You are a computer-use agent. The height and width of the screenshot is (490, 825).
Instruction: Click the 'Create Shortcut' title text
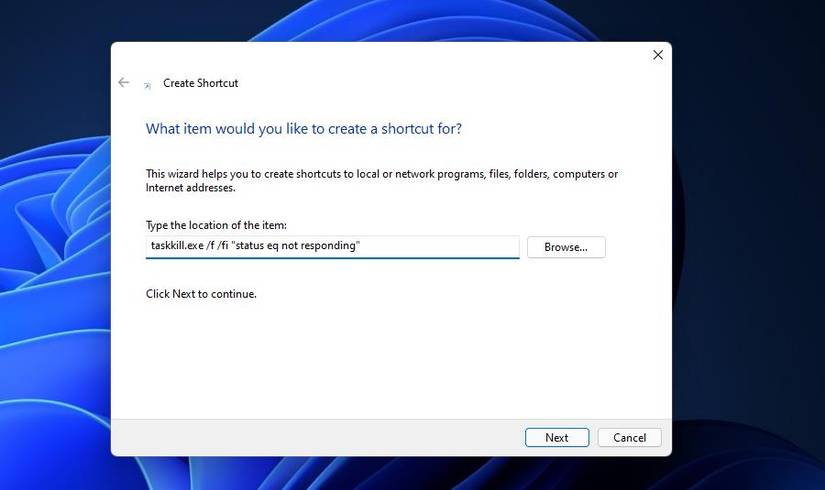click(200, 83)
